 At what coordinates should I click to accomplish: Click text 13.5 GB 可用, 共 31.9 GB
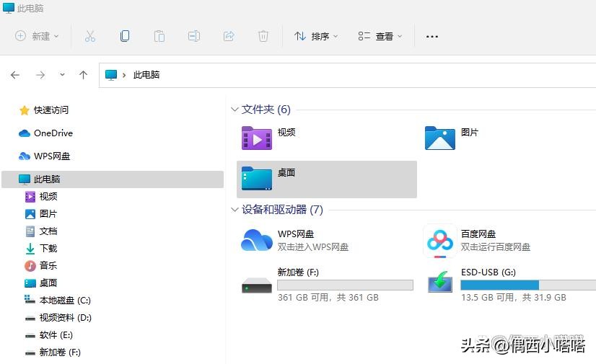click(514, 297)
